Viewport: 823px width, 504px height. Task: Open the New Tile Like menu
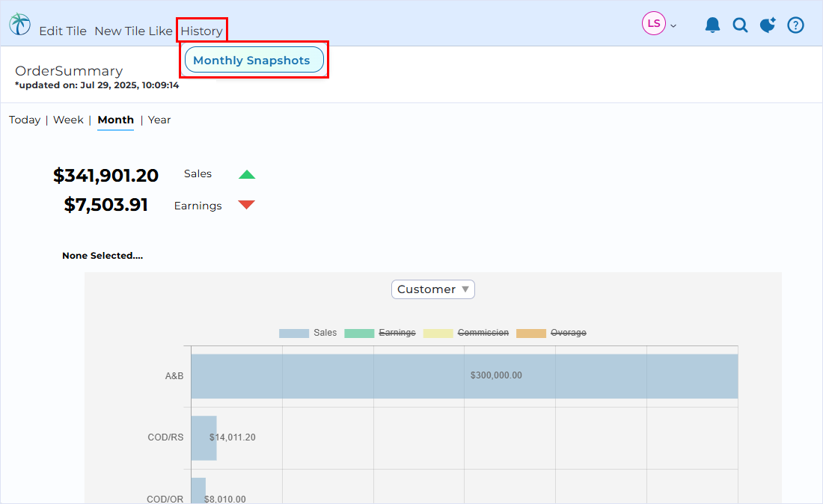[133, 31]
